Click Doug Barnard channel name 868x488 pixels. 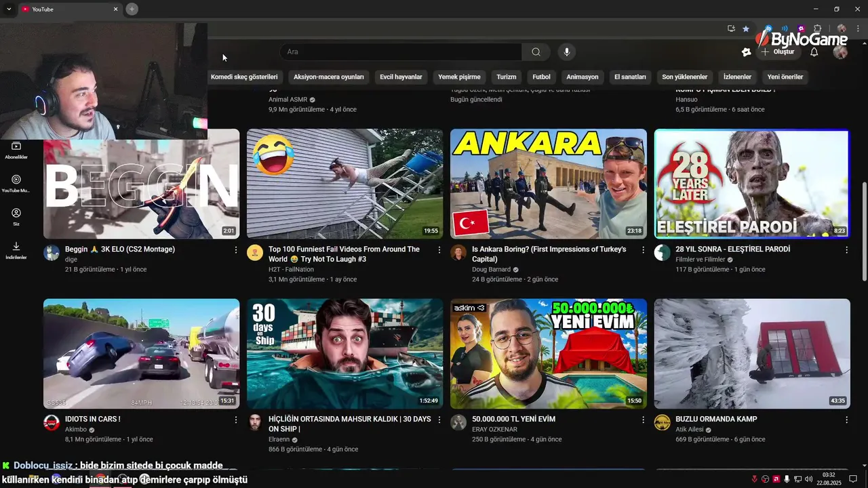click(491, 269)
